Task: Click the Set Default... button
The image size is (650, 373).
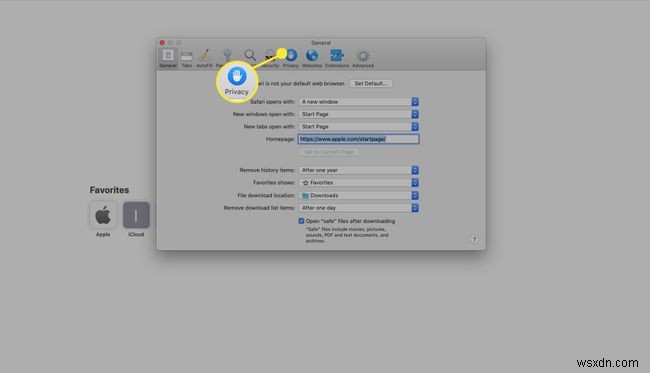Action: click(371, 83)
